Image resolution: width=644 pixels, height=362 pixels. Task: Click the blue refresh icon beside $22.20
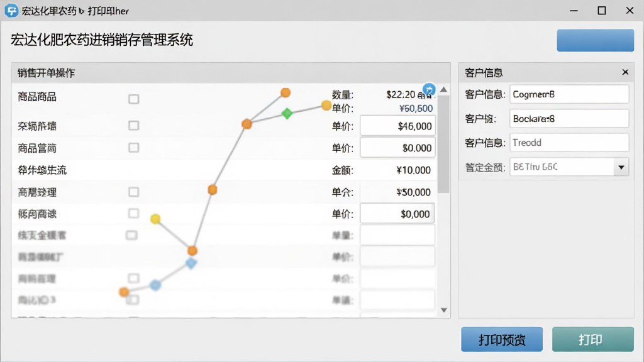429,89
